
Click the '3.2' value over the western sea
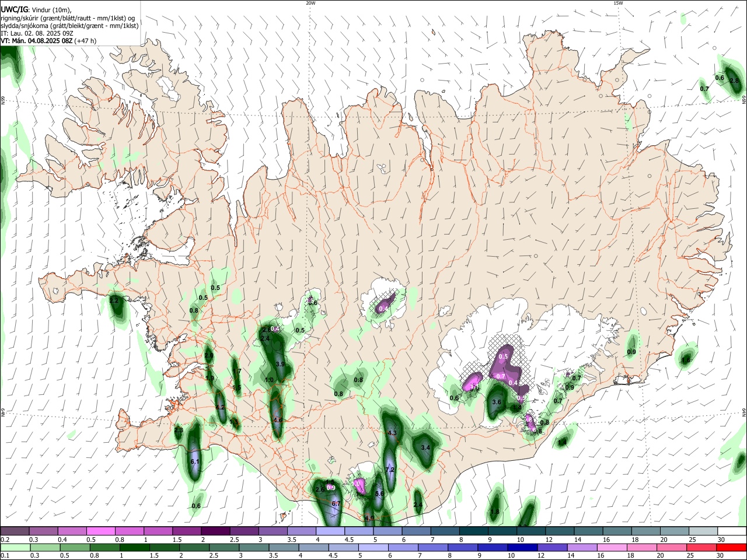coord(114,300)
